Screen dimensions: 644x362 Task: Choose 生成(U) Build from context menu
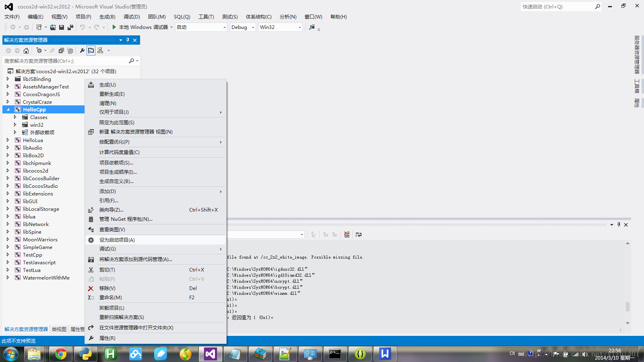click(x=156, y=85)
